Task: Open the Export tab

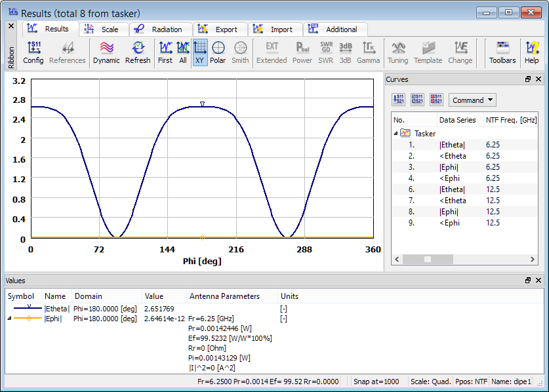Action: [x=220, y=29]
